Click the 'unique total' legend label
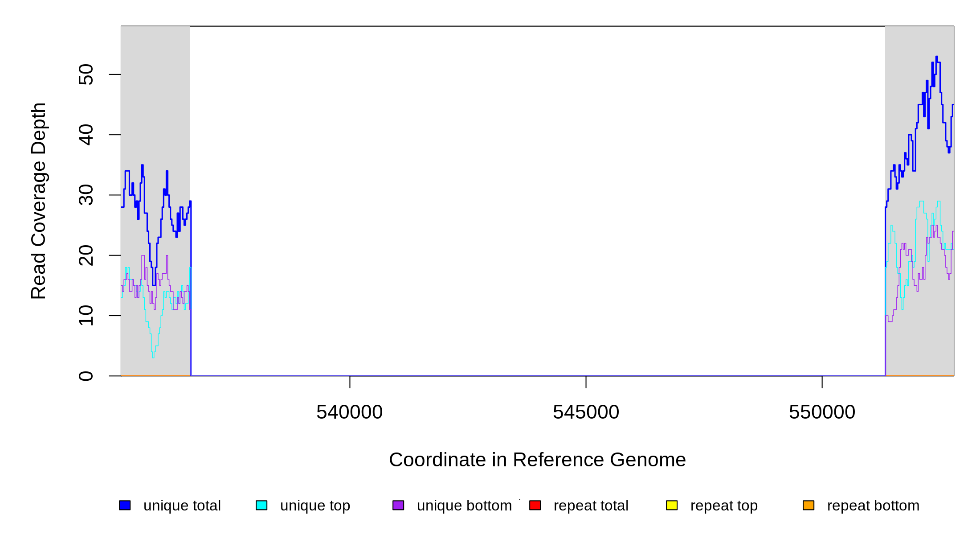Image resolution: width=980 pixels, height=535 pixels. 182,506
